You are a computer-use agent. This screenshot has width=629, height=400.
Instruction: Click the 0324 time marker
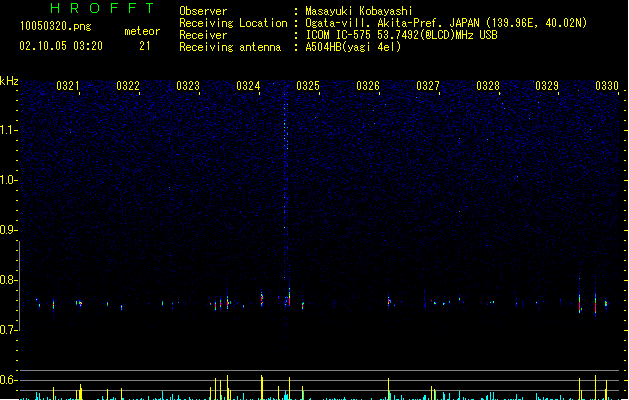pyautogui.click(x=248, y=86)
